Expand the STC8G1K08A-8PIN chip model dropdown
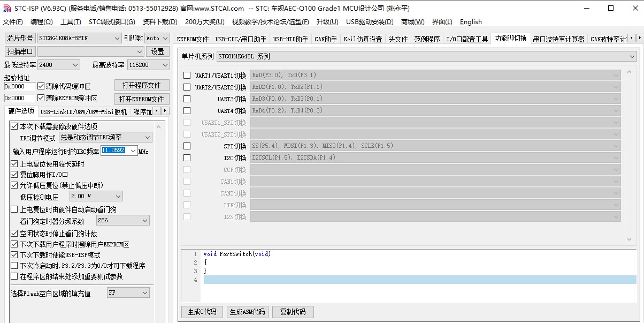The image size is (644, 323). [x=80, y=38]
